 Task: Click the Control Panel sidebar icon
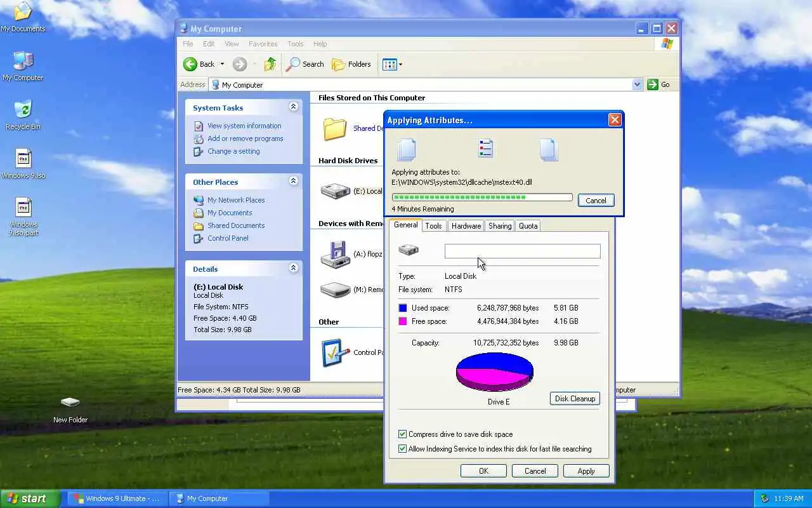tap(199, 238)
